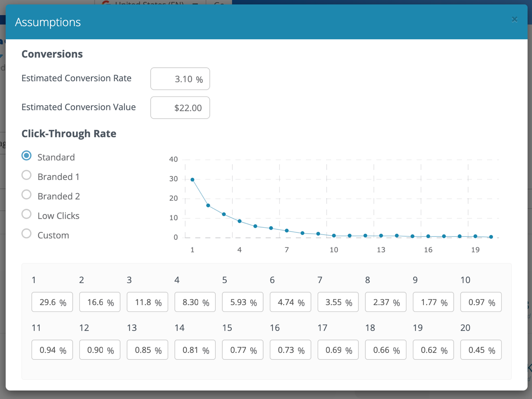
Task: Select the Standard click-through rate option
Action: 27,156
